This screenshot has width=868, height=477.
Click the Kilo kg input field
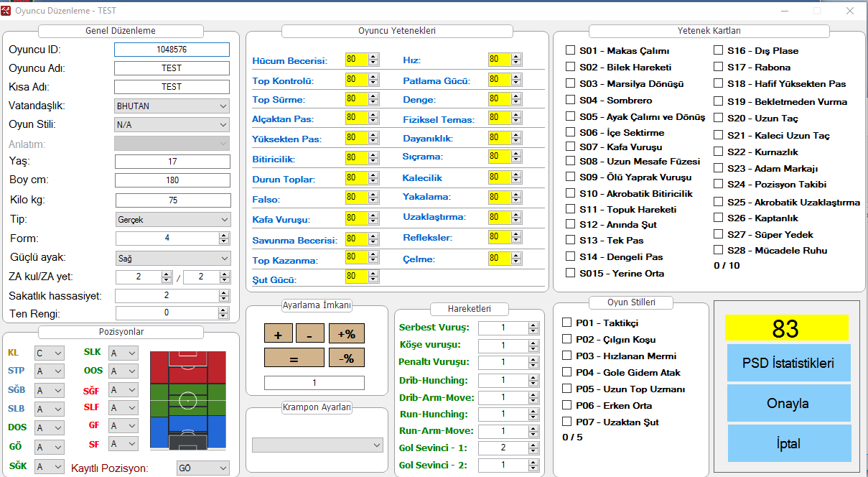(172, 200)
